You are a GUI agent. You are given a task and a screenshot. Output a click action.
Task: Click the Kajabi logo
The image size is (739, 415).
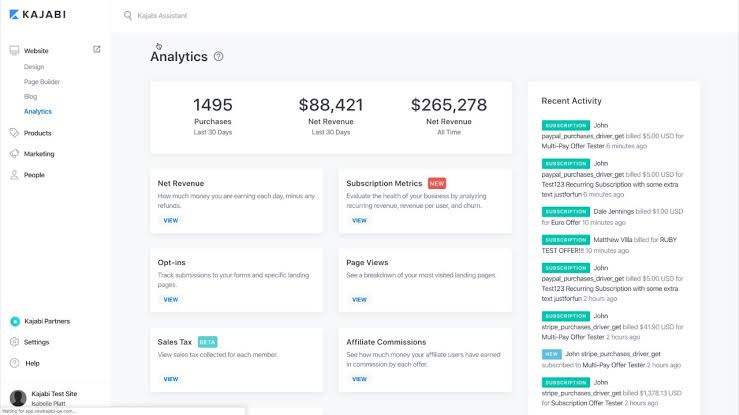pos(37,15)
